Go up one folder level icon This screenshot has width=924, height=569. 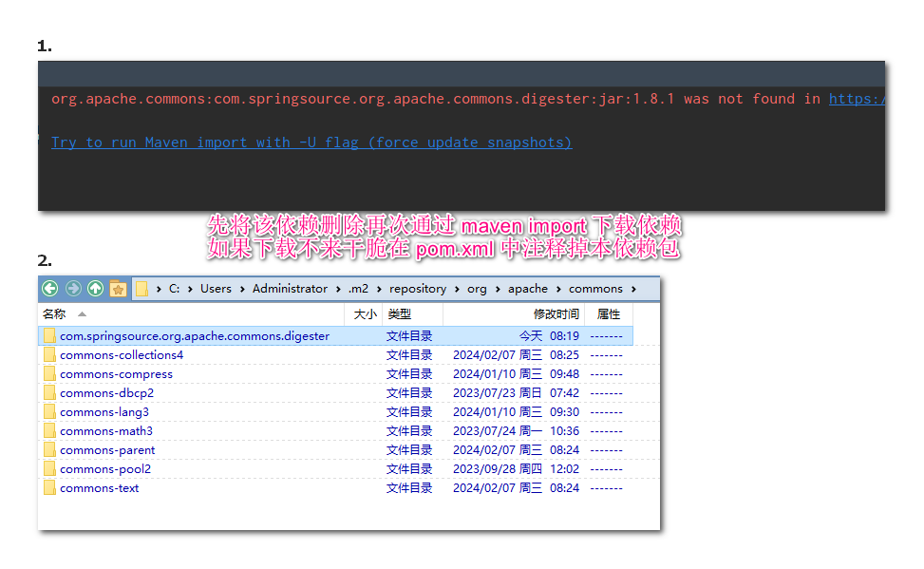point(96,289)
